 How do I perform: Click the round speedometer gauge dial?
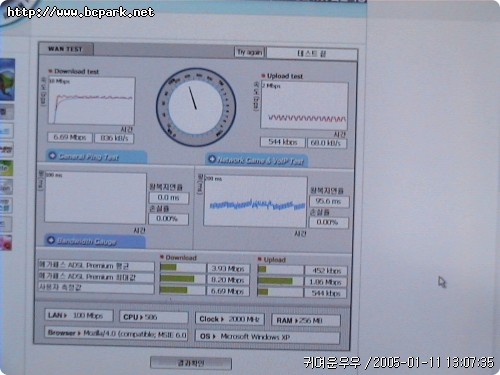tap(196, 107)
